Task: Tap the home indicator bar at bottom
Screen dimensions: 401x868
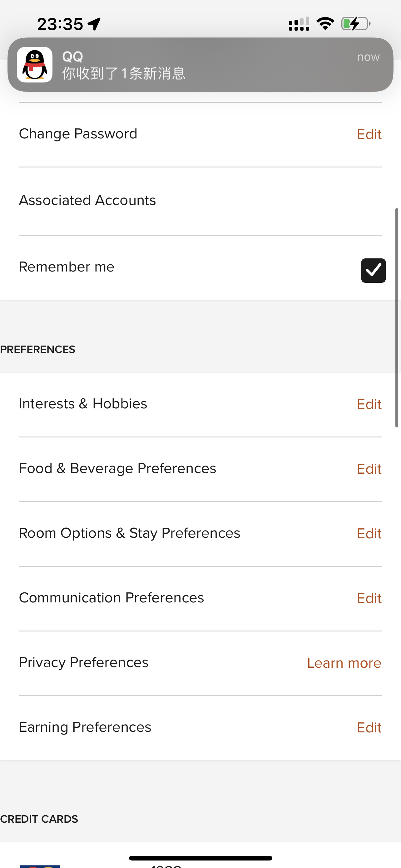Action: click(200, 858)
